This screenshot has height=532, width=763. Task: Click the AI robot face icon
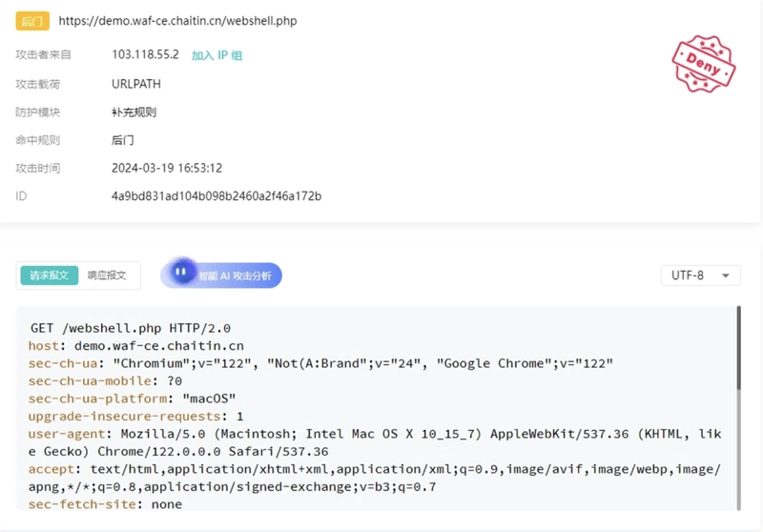tap(181, 272)
